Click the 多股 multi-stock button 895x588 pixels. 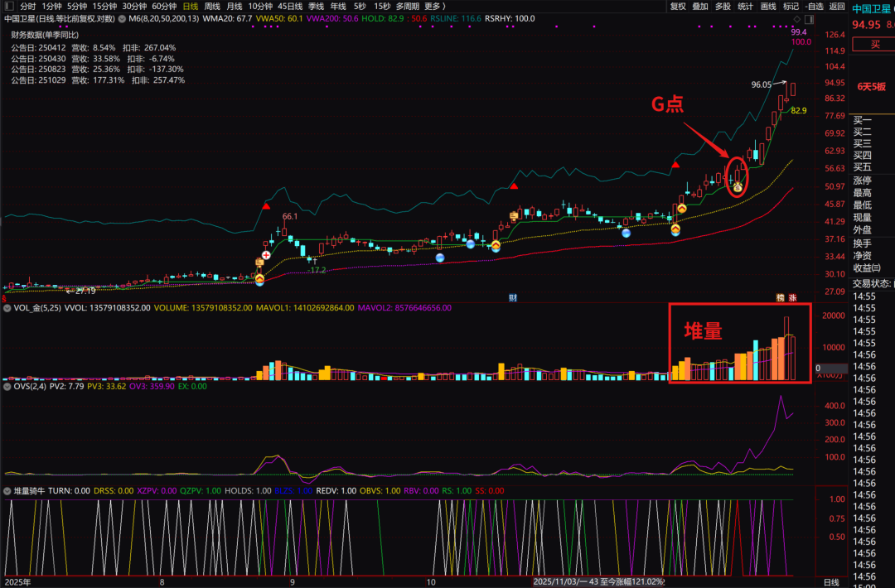coord(723,7)
